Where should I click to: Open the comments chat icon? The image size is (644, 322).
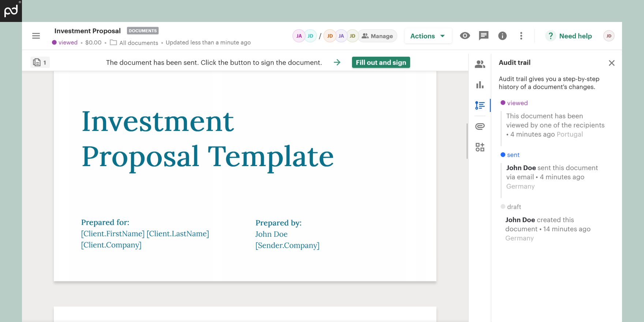tap(483, 36)
